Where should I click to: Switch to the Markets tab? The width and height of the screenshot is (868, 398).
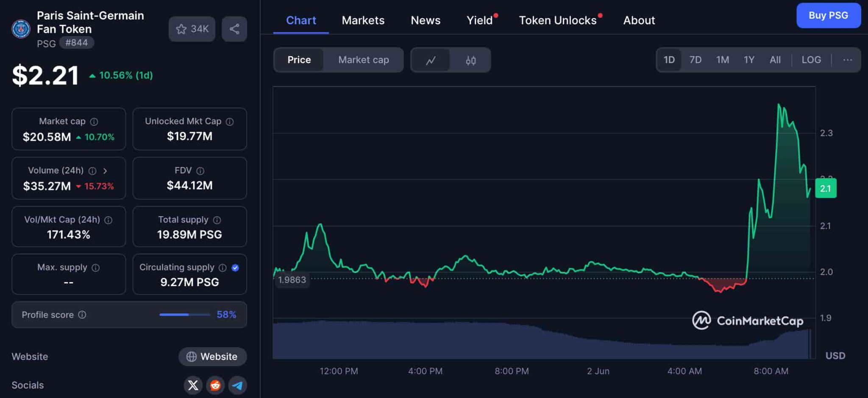pyautogui.click(x=363, y=20)
